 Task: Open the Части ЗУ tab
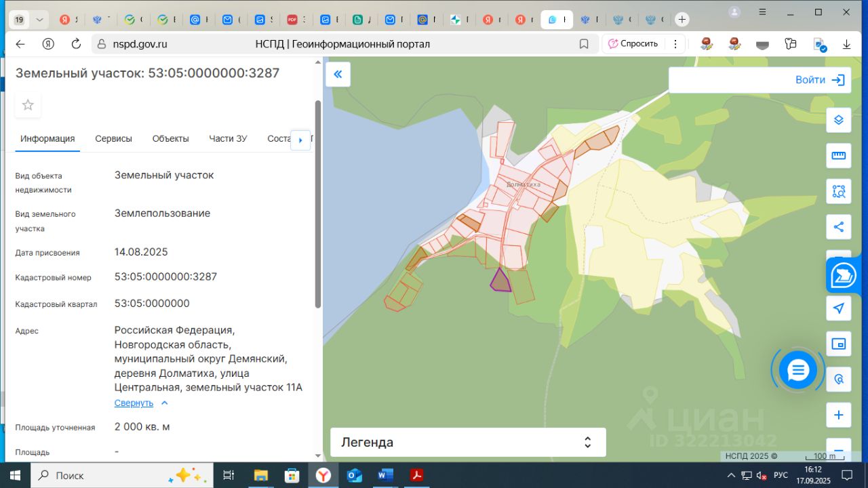point(228,138)
